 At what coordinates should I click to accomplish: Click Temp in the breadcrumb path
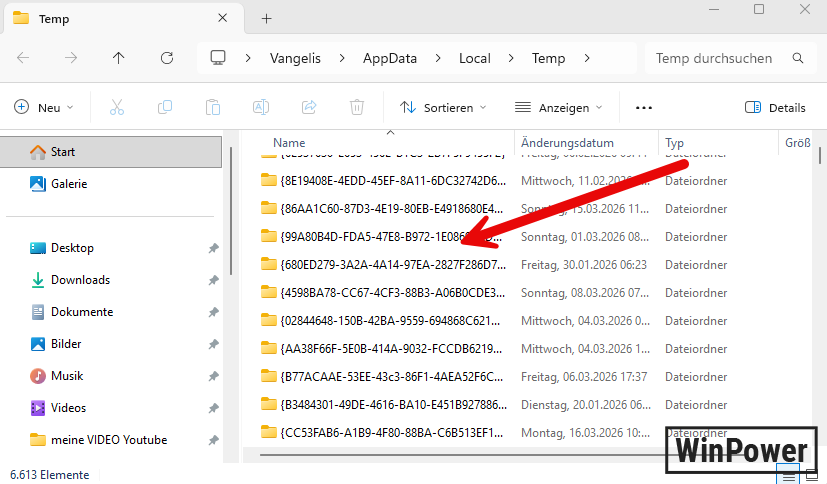(x=549, y=58)
